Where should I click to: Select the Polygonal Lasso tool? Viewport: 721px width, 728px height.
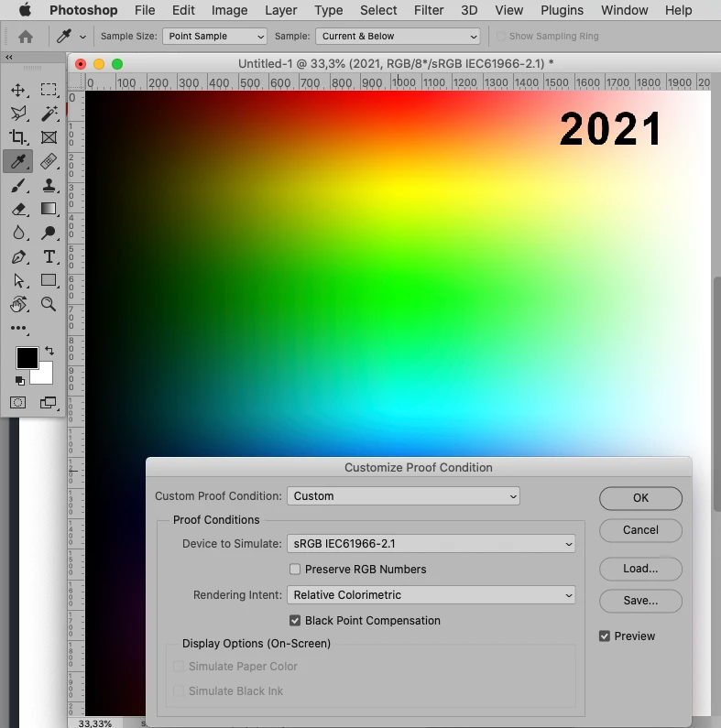pyautogui.click(x=18, y=114)
